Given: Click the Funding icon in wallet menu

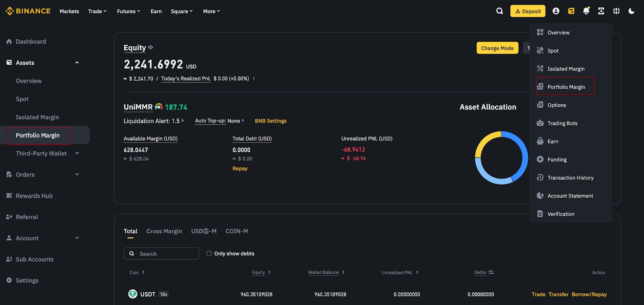Looking at the screenshot, I should [540, 159].
